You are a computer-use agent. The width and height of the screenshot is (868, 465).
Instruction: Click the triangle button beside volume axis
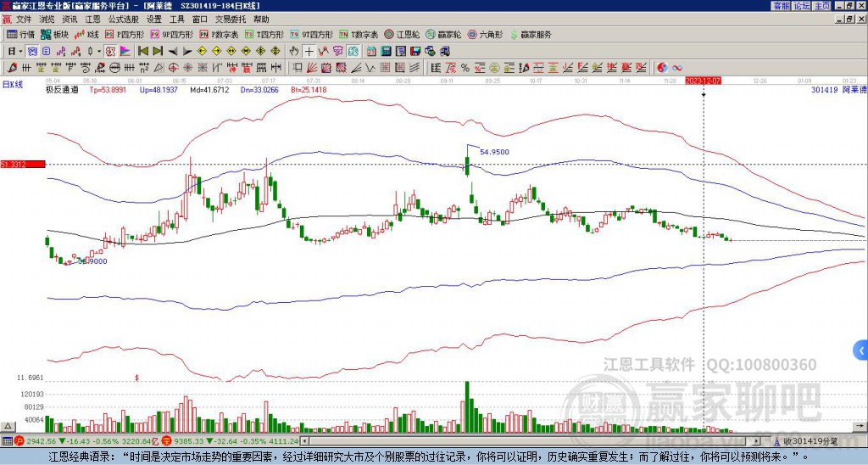[8, 426]
